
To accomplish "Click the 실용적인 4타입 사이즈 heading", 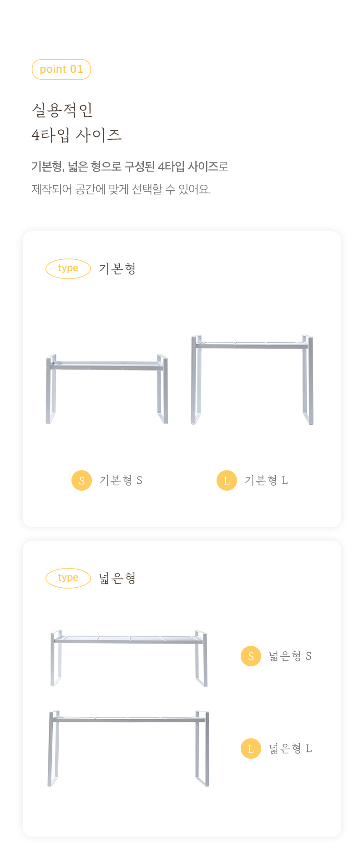I will pos(77,122).
